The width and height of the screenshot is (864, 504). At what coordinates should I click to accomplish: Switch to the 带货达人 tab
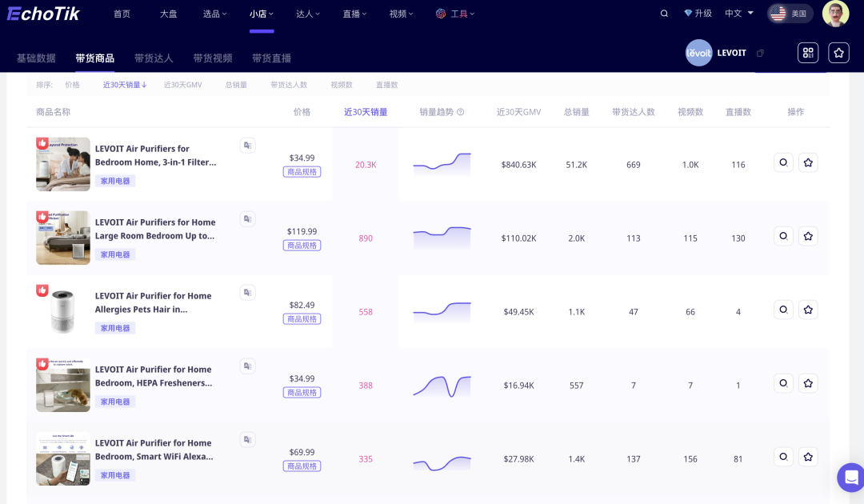(154, 58)
